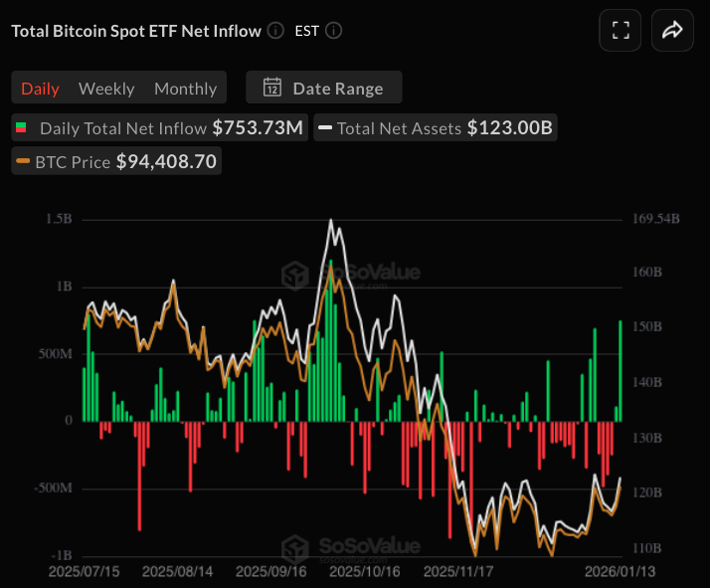
Task: Click the 2025/08/14 x-axis date label
Action: [177, 572]
